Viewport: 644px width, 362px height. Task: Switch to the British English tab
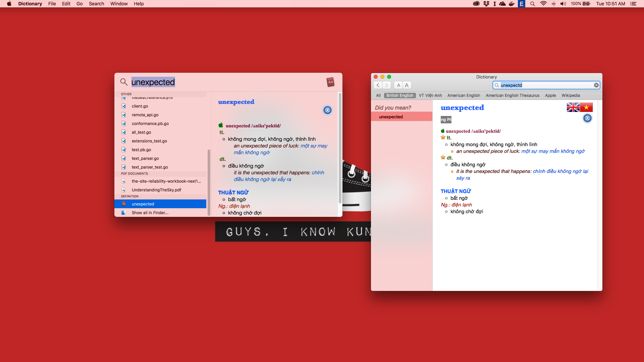(399, 96)
